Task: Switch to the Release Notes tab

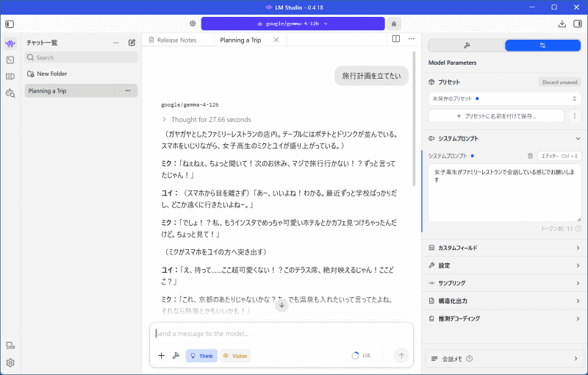Action: pos(178,40)
